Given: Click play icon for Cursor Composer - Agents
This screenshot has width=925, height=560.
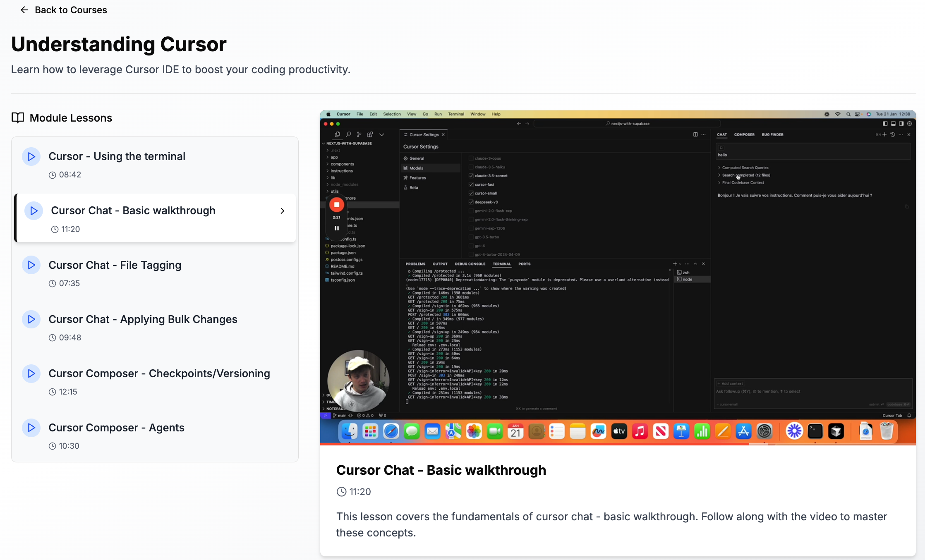Looking at the screenshot, I should (31, 428).
